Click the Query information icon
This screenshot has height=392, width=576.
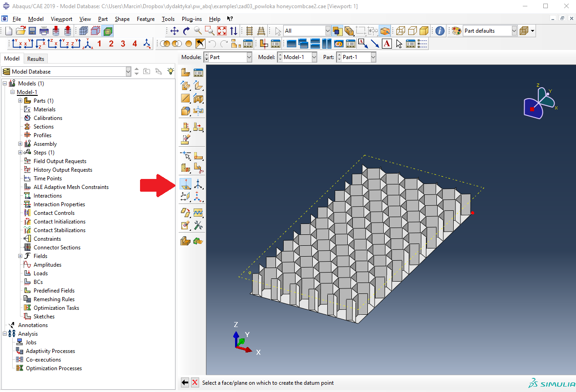[440, 31]
